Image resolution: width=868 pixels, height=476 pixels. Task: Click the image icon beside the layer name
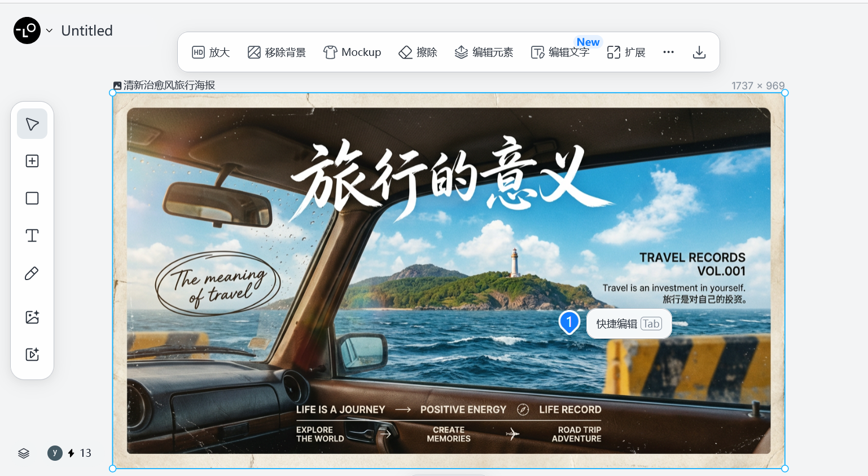pos(117,86)
